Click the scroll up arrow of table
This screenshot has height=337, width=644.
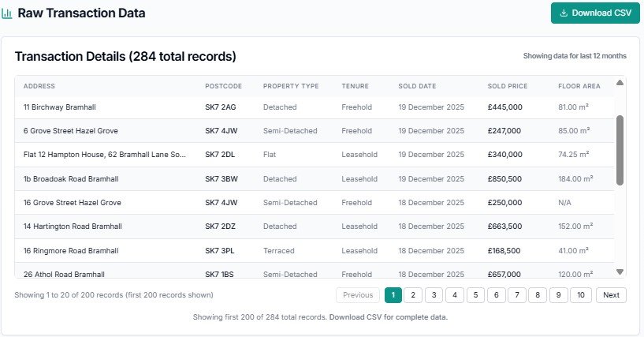coord(620,83)
